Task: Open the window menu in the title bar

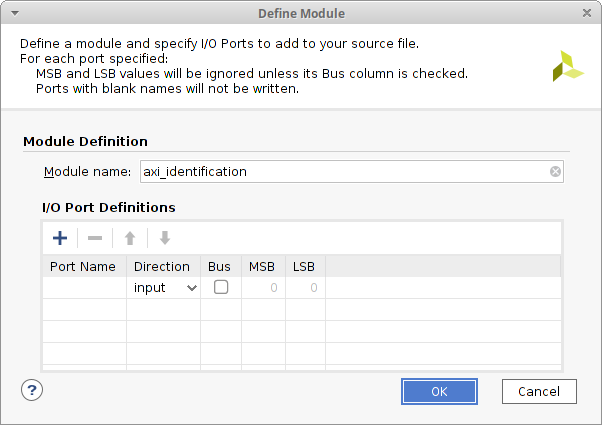Action: click(x=13, y=13)
